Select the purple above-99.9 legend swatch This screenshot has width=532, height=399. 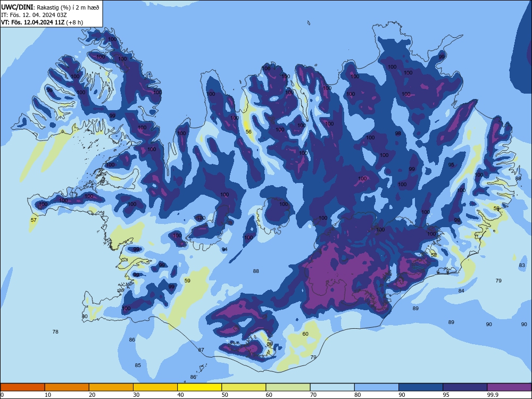509,387
